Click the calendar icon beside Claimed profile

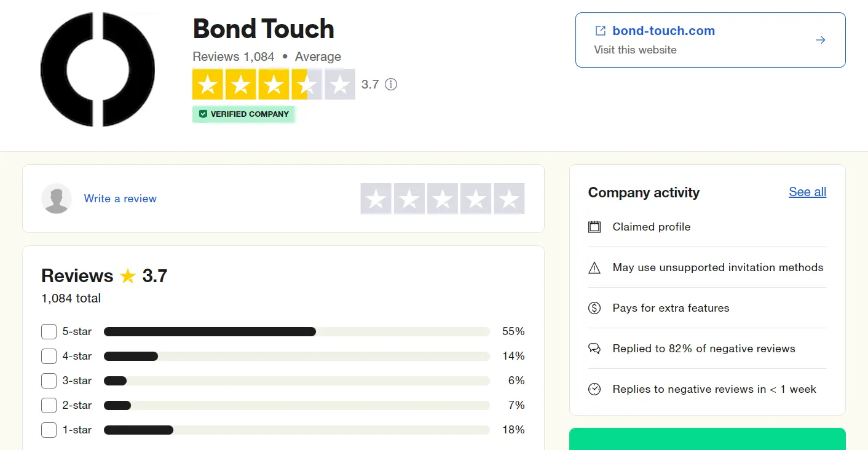point(594,226)
